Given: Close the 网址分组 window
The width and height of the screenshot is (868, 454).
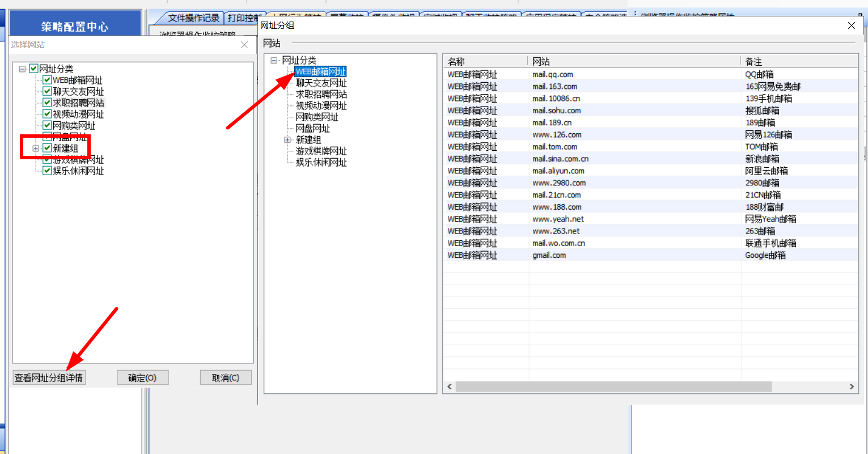Looking at the screenshot, I should 851,26.
